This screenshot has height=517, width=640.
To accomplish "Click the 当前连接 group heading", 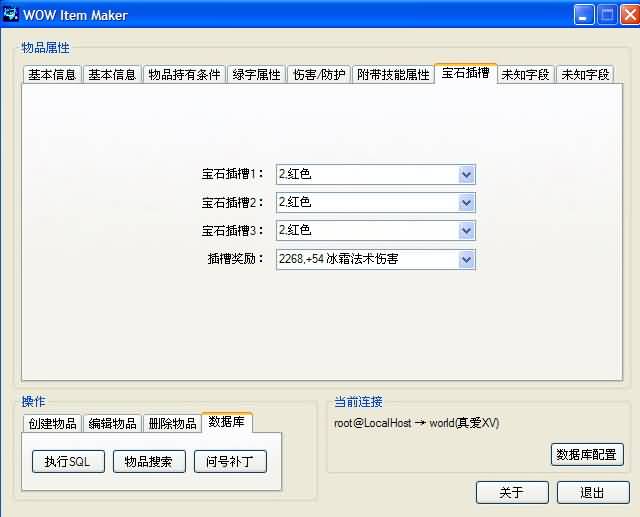I will click(x=358, y=402).
